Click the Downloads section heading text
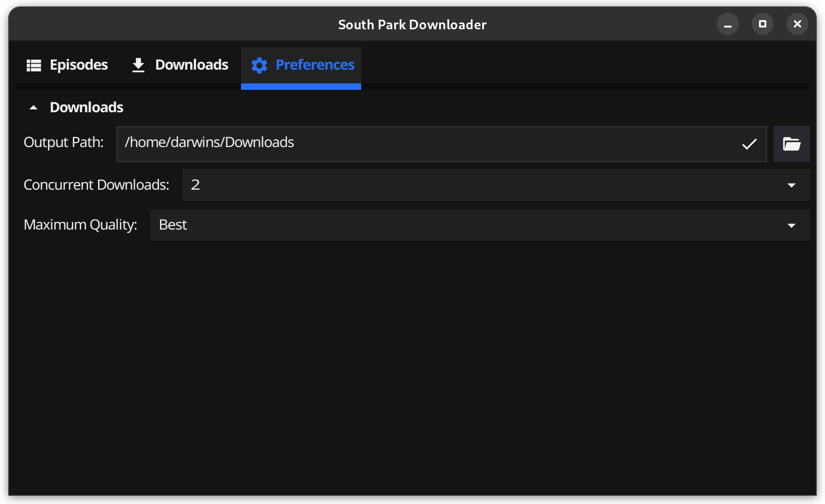The image size is (825, 504). click(x=87, y=108)
